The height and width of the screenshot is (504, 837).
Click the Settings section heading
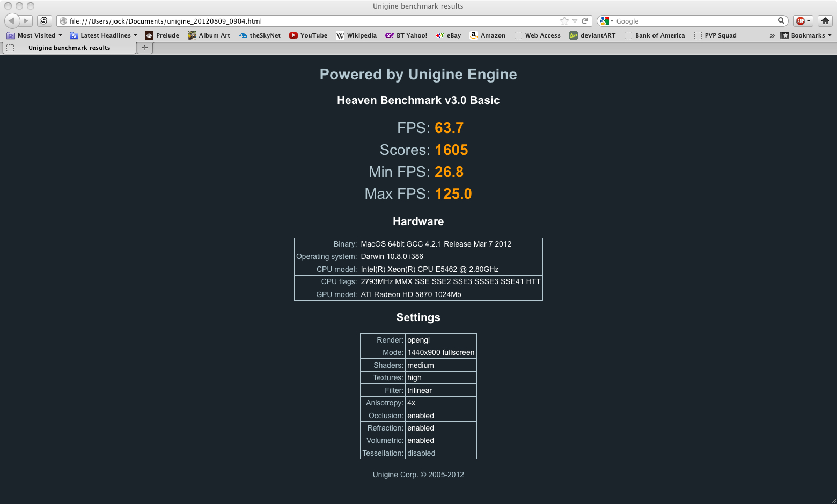418,317
